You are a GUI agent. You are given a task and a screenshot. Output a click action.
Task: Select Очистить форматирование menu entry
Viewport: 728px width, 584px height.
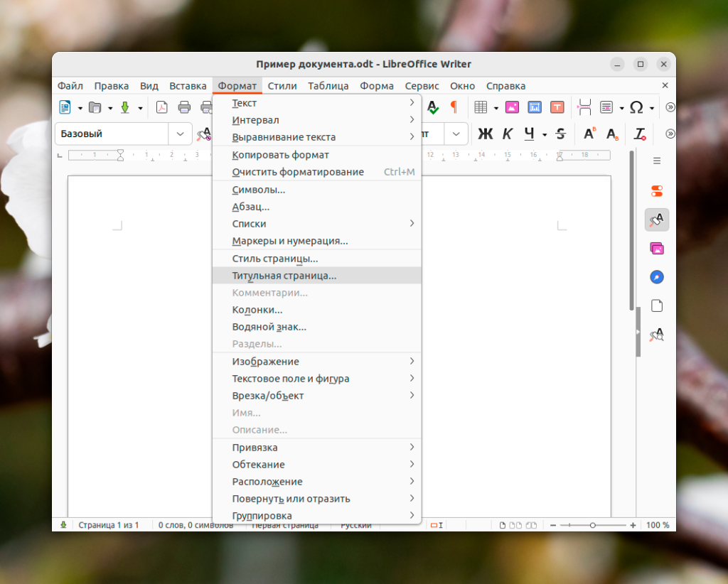coord(316,172)
